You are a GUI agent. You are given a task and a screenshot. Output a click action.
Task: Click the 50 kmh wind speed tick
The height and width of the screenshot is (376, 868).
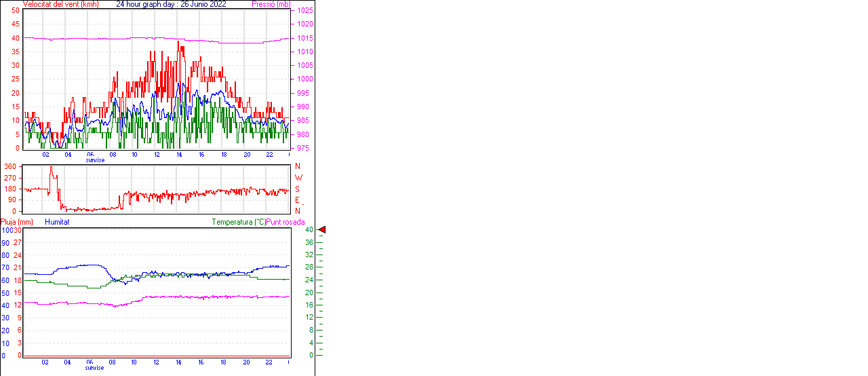[16, 11]
